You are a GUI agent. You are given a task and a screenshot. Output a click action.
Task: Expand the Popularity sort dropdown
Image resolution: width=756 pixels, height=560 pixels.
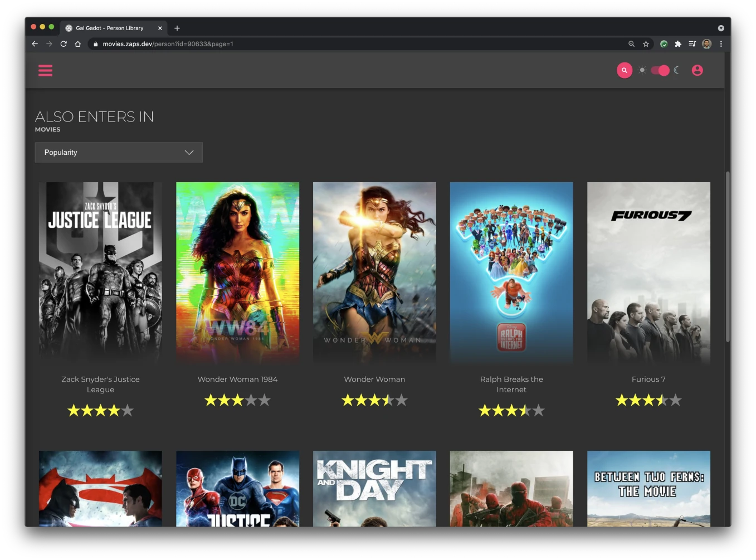click(119, 152)
